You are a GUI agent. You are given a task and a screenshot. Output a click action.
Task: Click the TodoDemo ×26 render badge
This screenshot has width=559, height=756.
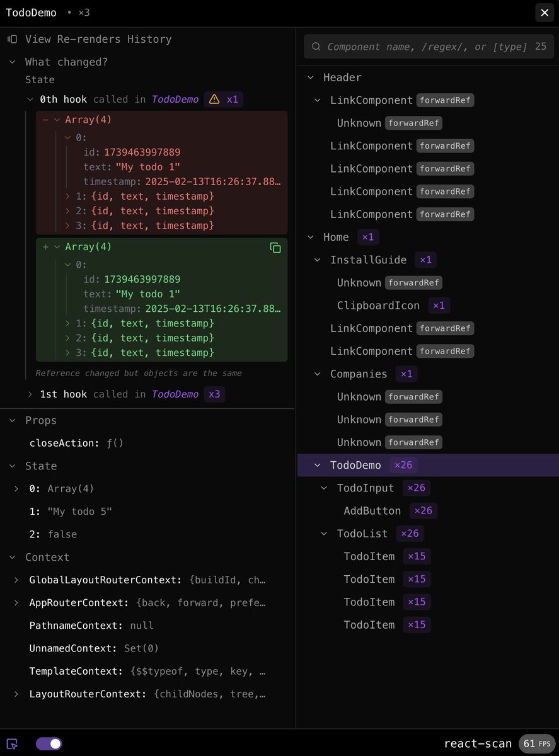(x=403, y=465)
